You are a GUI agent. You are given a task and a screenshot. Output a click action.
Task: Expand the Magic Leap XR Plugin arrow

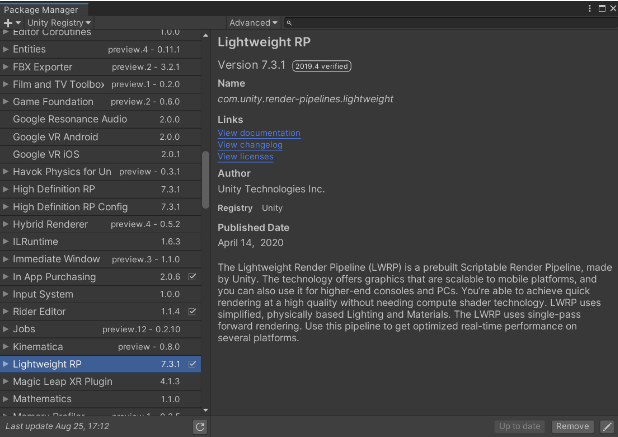click(x=6, y=381)
